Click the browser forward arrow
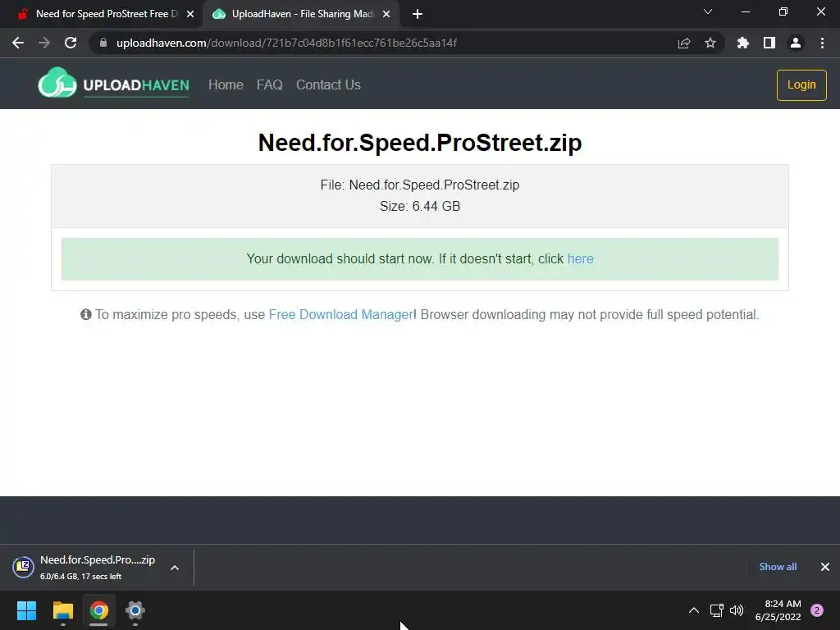The width and height of the screenshot is (840, 630). (x=44, y=43)
